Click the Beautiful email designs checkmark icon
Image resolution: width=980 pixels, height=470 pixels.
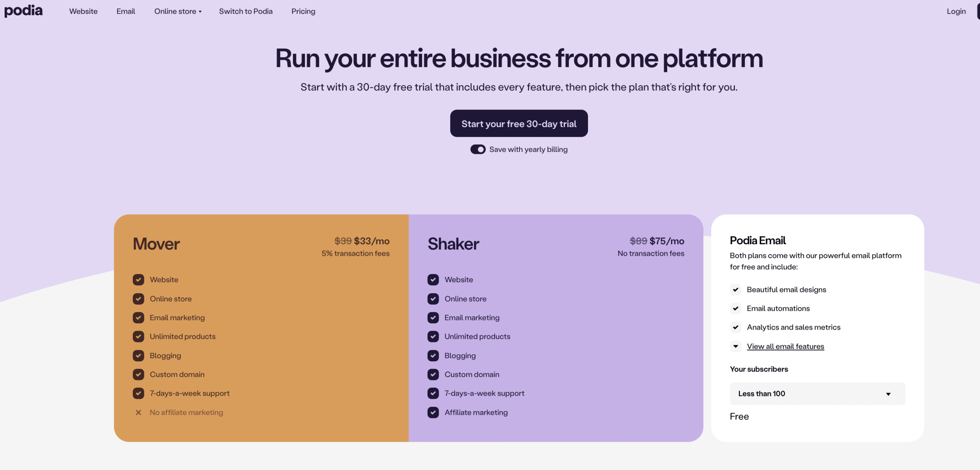pyautogui.click(x=735, y=290)
